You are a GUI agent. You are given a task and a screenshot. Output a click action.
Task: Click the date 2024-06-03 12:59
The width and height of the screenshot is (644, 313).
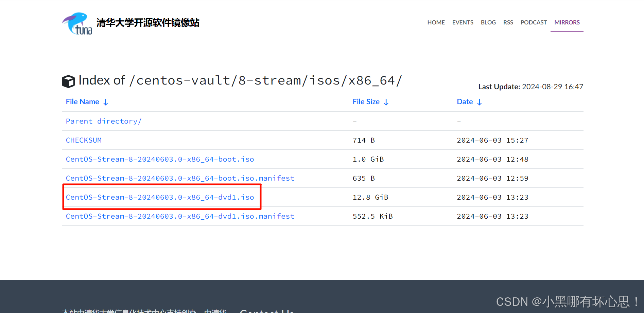(x=492, y=178)
